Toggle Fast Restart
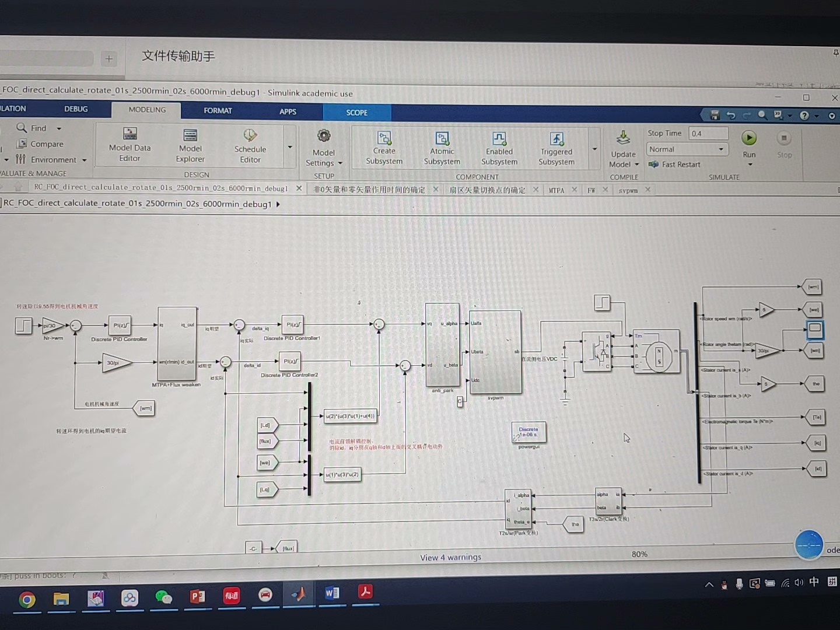Image resolution: width=840 pixels, height=630 pixels. click(674, 164)
